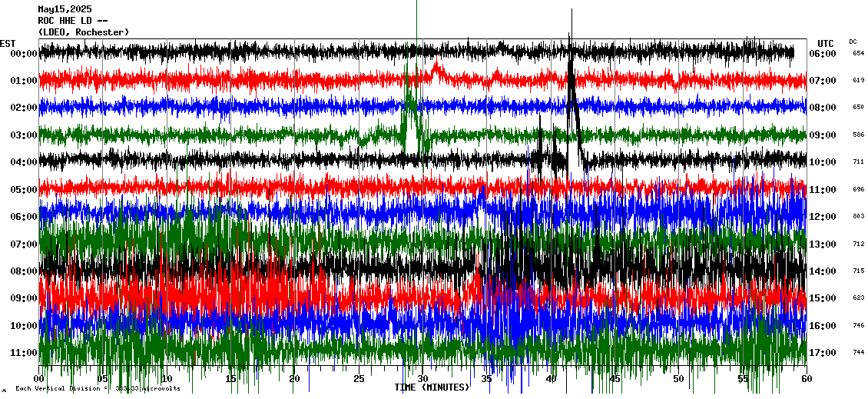Image resolution: width=868 pixels, height=399 pixels.
Task: Click the date text May15,2025
Action: [x=65, y=9]
